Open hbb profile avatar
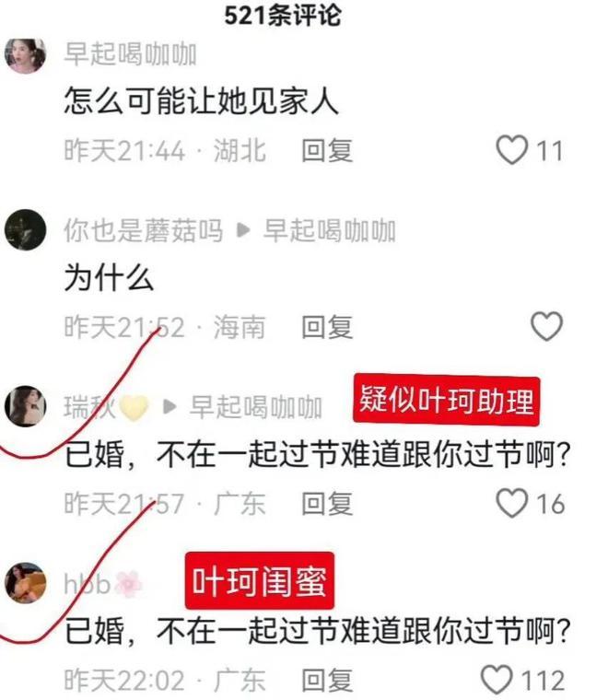The height and width of the screenshot is (700, 608). (26, 583)
